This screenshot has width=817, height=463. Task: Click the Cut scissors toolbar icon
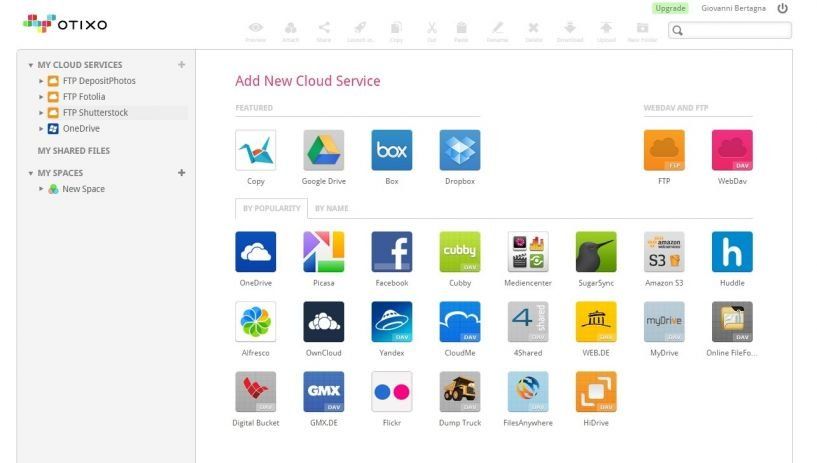click(x=431, y=28)
